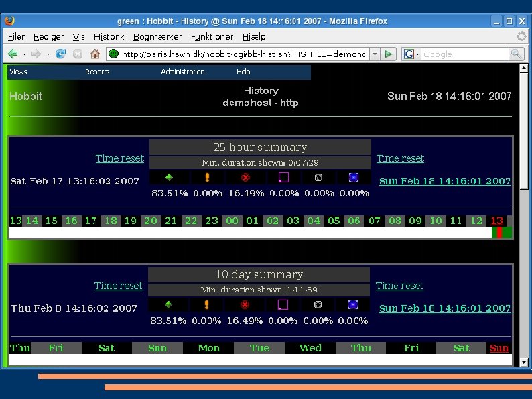This screenshot has height=399, width=532.
Task: Click purple no-report icon in 25 hour summary
Action: tap(283, 177)
